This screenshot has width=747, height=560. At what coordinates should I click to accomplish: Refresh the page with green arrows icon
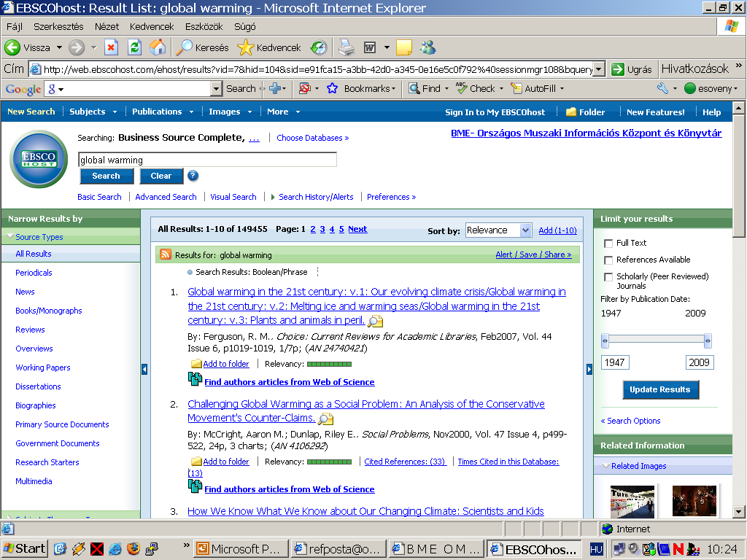pyautogui.click(x=134, y=47)
